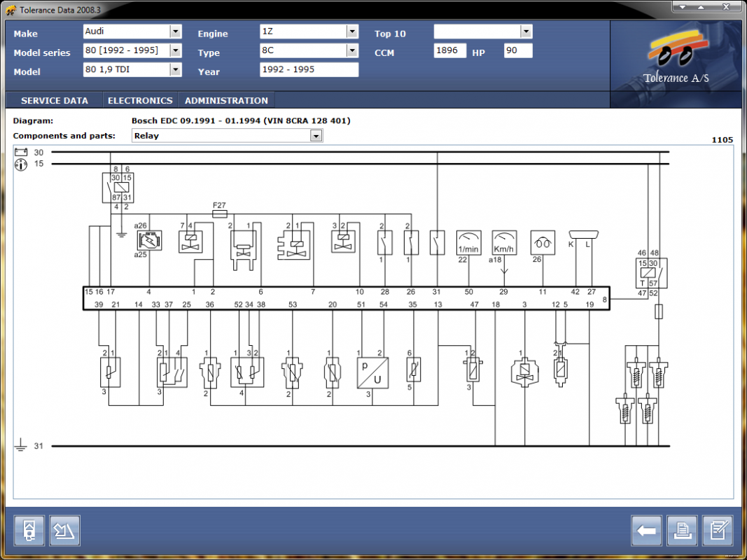Select the glow plug lamp symbol above pin 11
Image resolution: width=747 pixels, height=560 pixels.
[543, 243]
